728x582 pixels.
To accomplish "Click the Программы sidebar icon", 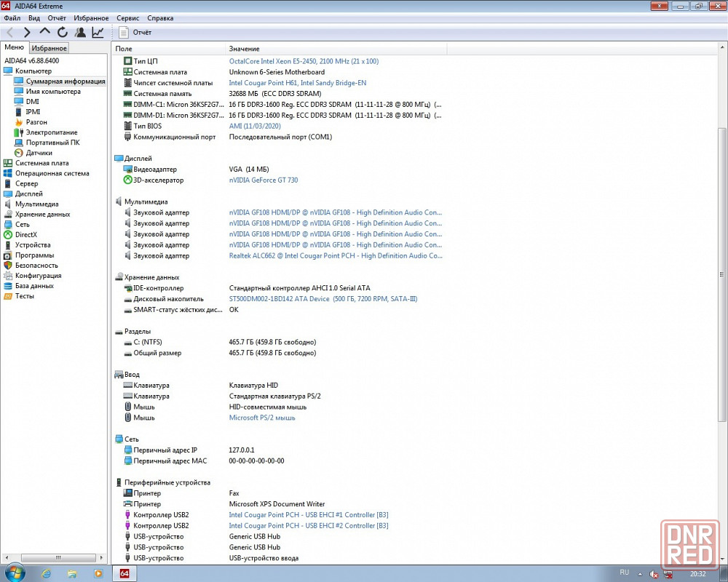I will coord(8,255).
